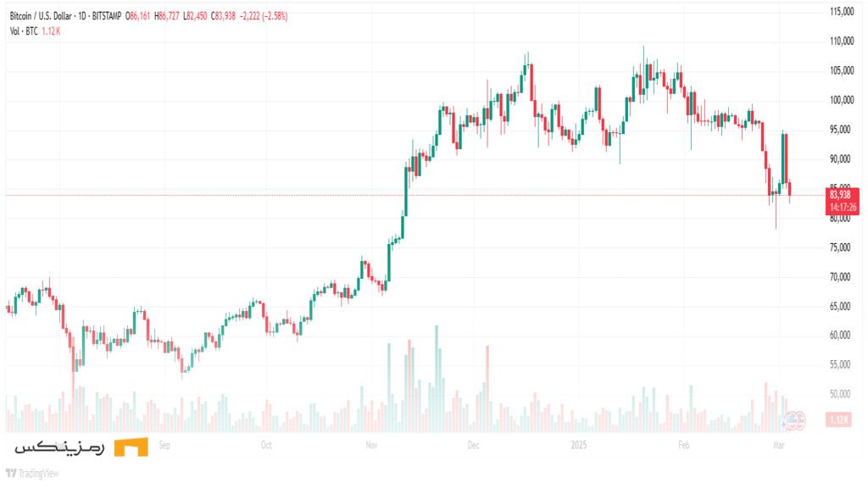Click the 110,000 price axis label
Screen dimensions: 868x488
(x=841, y=41)
